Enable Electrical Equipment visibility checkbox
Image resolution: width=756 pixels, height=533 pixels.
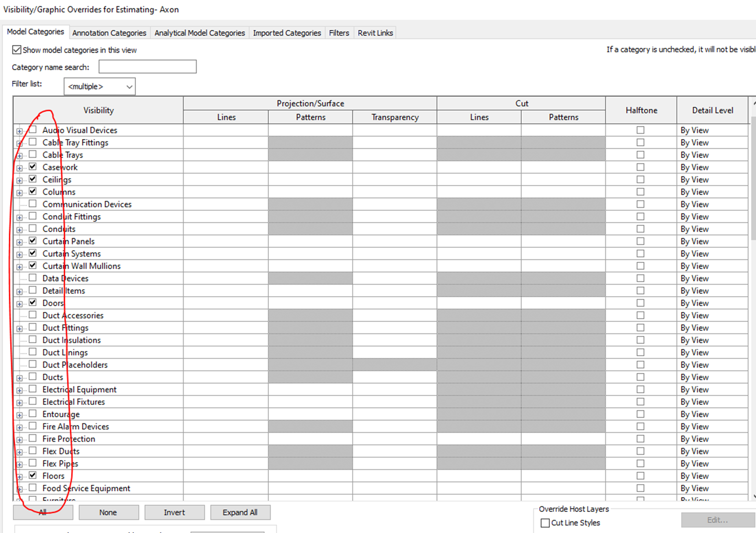33,389
